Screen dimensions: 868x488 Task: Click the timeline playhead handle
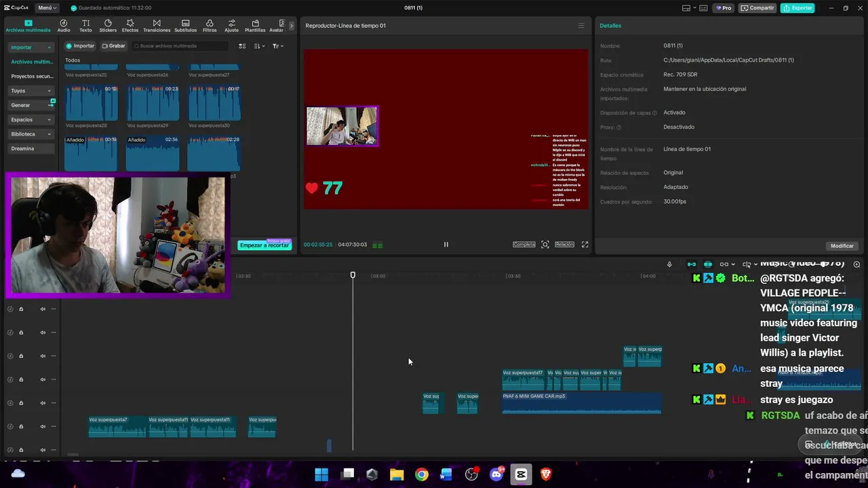point(353,274)
